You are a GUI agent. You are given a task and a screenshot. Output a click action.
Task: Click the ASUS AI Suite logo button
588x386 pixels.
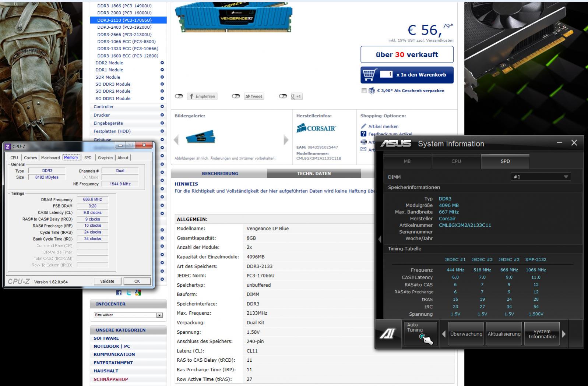pos(388,334)
